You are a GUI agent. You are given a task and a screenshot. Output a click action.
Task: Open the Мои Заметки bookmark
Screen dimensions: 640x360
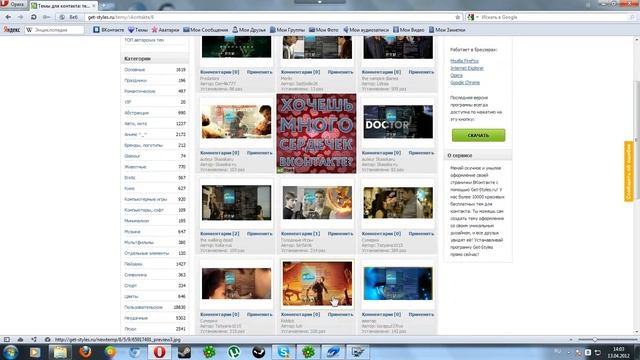[447, 30]
